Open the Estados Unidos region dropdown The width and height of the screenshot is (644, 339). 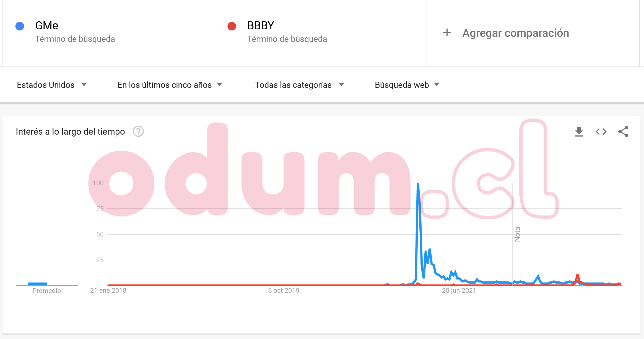click(x=52, y=85)
